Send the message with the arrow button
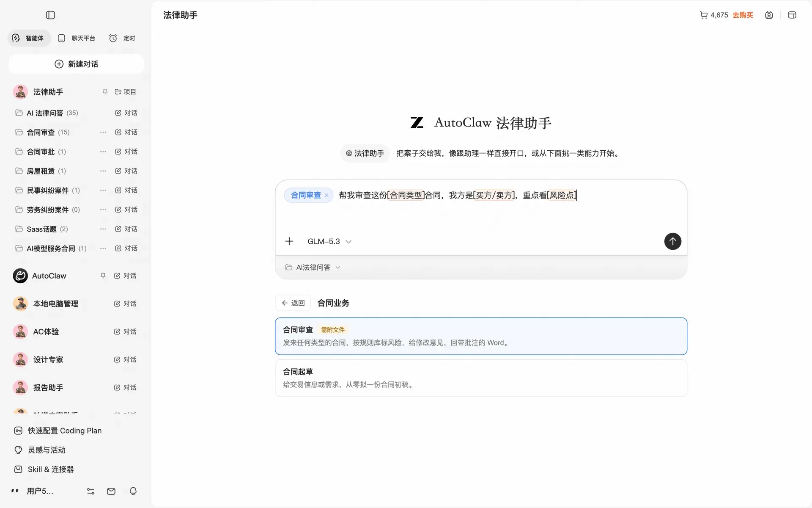 [672, 241]
